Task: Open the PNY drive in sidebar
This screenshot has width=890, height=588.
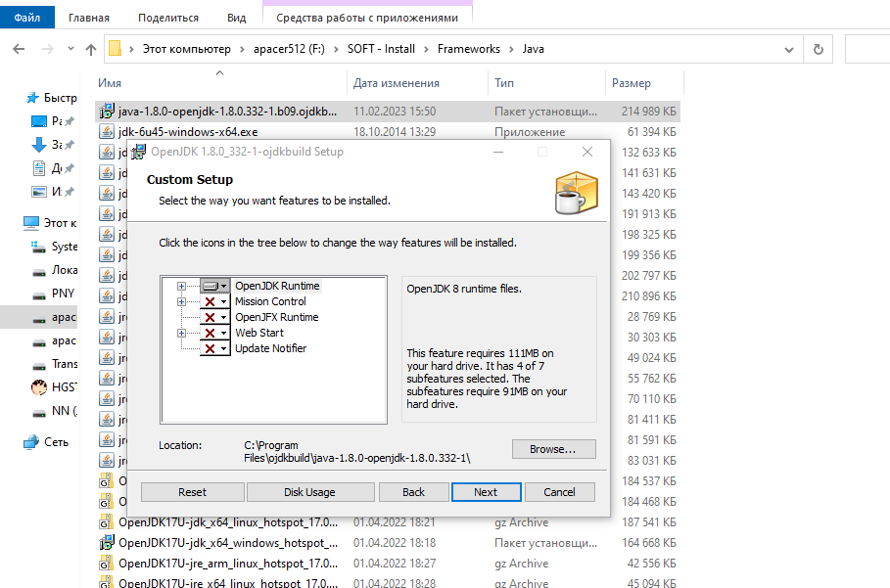Action: pos(55,294)
